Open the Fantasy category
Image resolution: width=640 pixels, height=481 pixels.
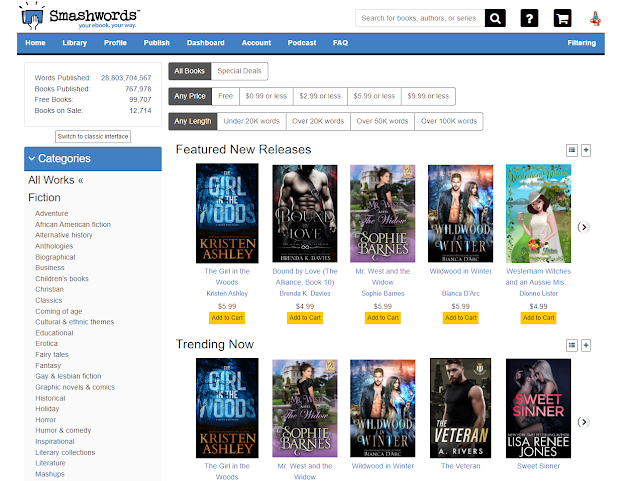click(x=48, y=366)
